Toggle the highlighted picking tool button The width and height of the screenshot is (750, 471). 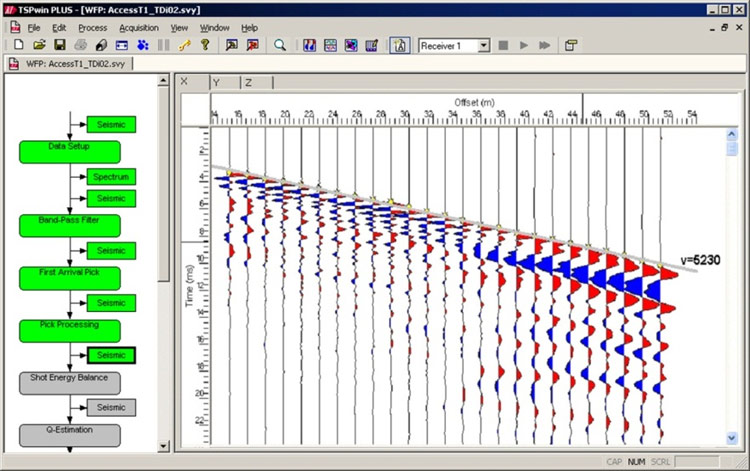(399, 45)
